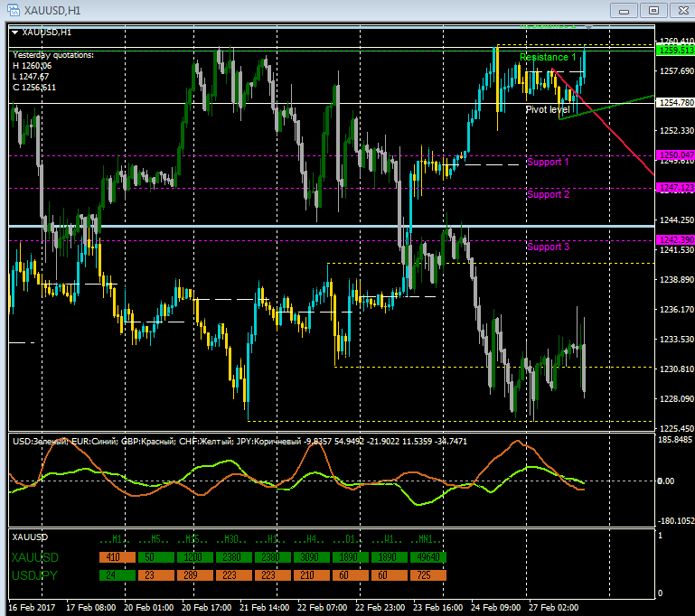Maximize the XAUUSD,H1 chart window

point(653,10)
